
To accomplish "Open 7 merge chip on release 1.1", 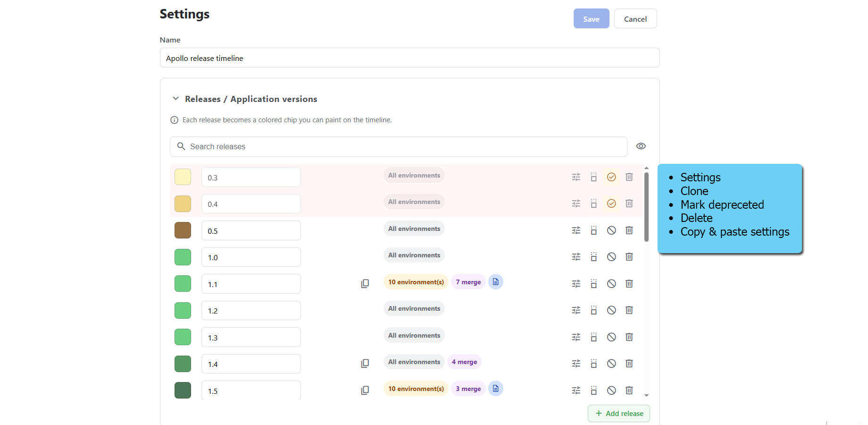I will pos(468,282).
